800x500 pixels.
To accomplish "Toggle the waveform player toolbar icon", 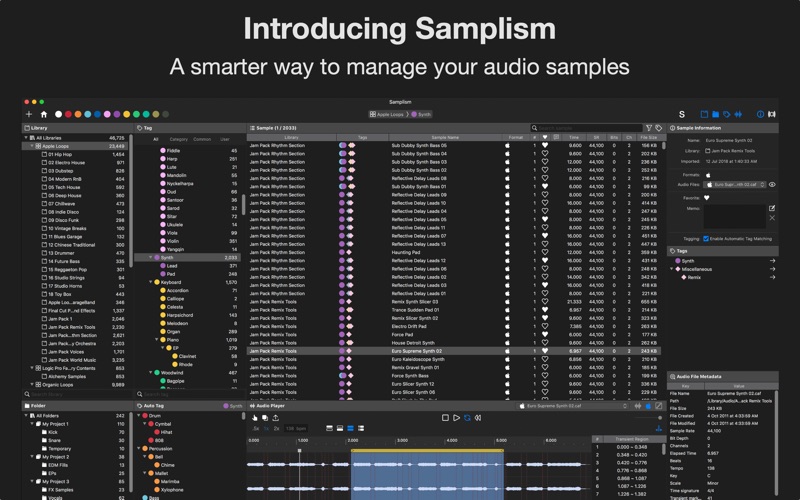I will point(738,114).
